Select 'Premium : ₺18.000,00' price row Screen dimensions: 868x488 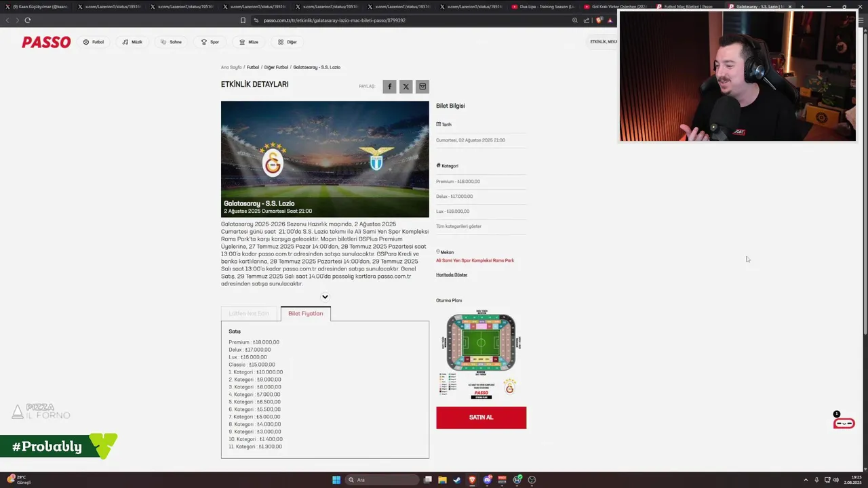click(x=254, y=342)
